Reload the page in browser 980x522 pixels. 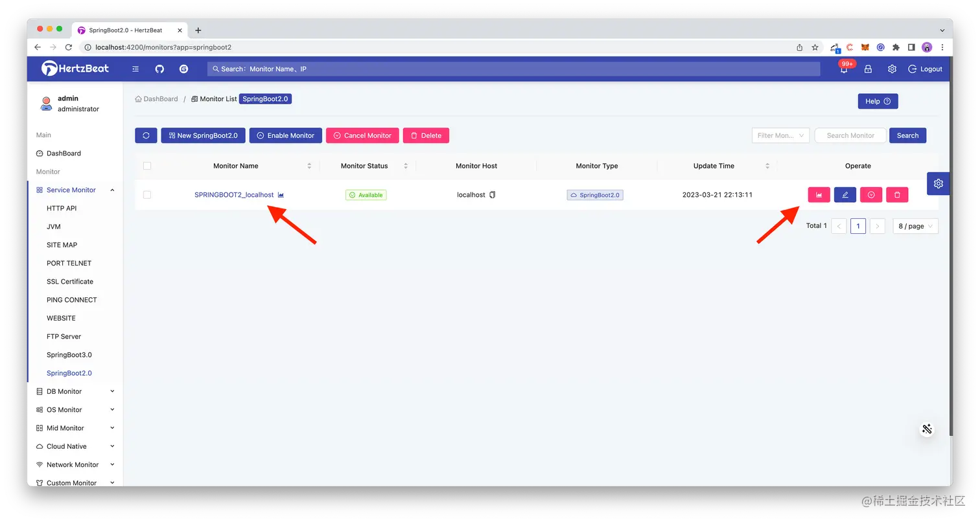pyautogui.click(x=69, y=47)
